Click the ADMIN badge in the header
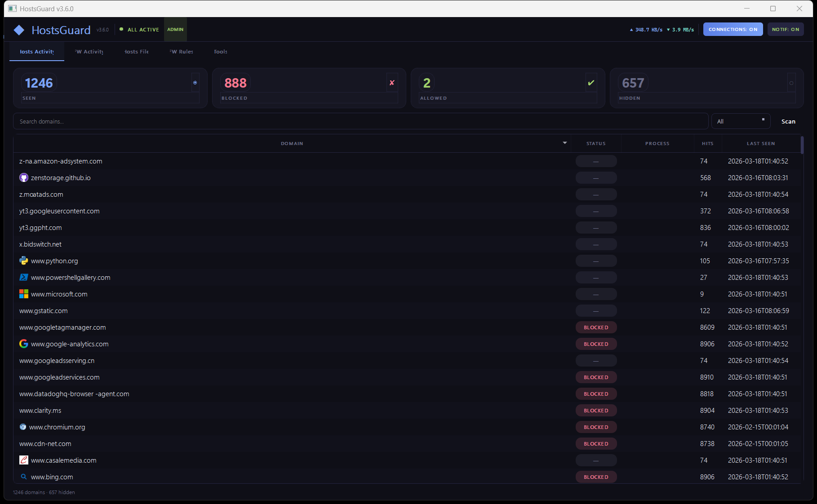The width and height of the screenshot is (817, 504). (x=175, y=29)
